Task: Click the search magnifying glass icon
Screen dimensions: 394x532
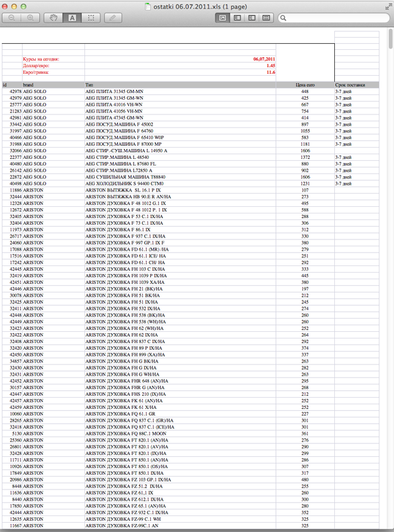Action: 284,18
